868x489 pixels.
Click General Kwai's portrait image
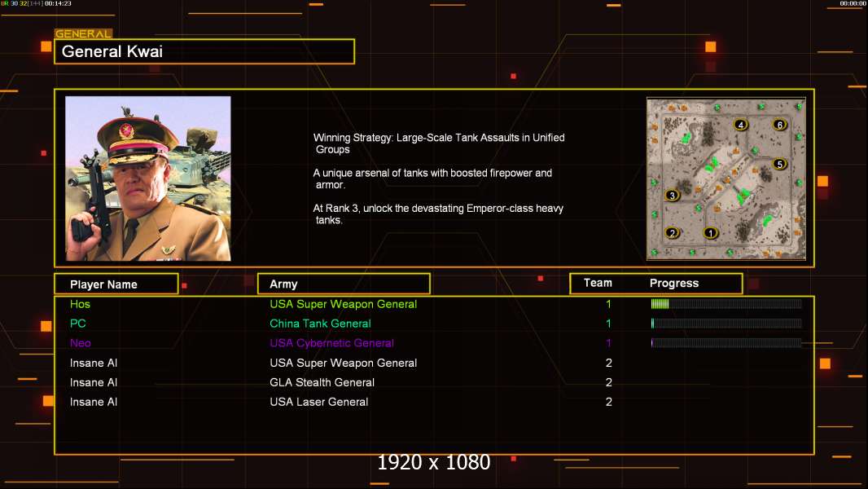(x=148, y=178)
